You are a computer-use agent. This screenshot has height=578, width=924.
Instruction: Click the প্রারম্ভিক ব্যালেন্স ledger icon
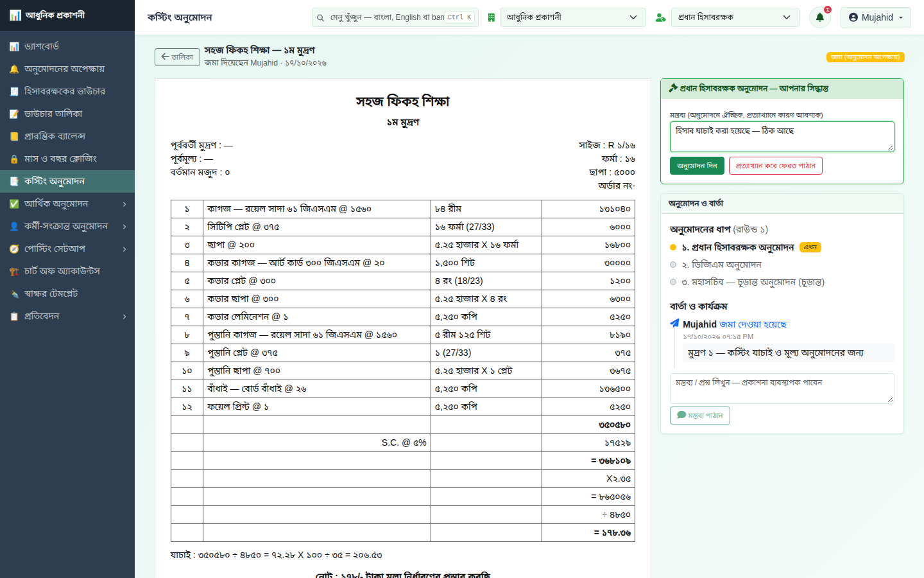tap(14, 137)
